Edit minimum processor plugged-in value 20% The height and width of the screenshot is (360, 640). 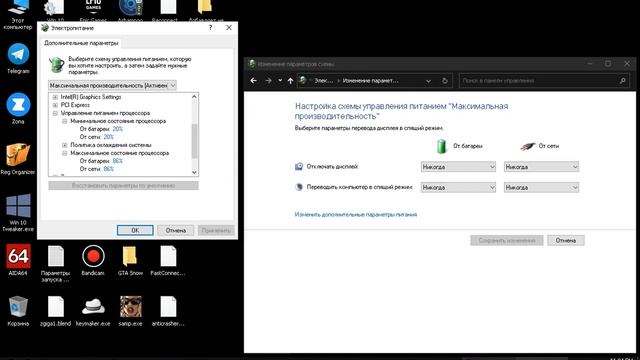(108, 137)
